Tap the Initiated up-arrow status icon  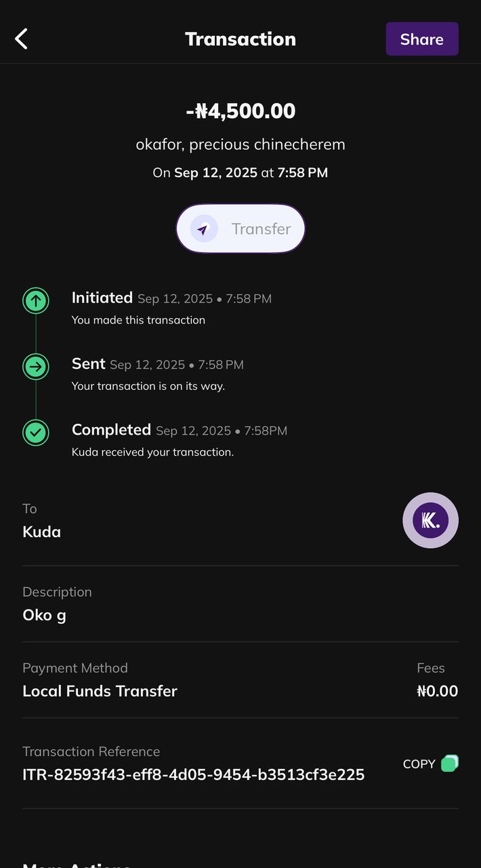click(36, 300)
